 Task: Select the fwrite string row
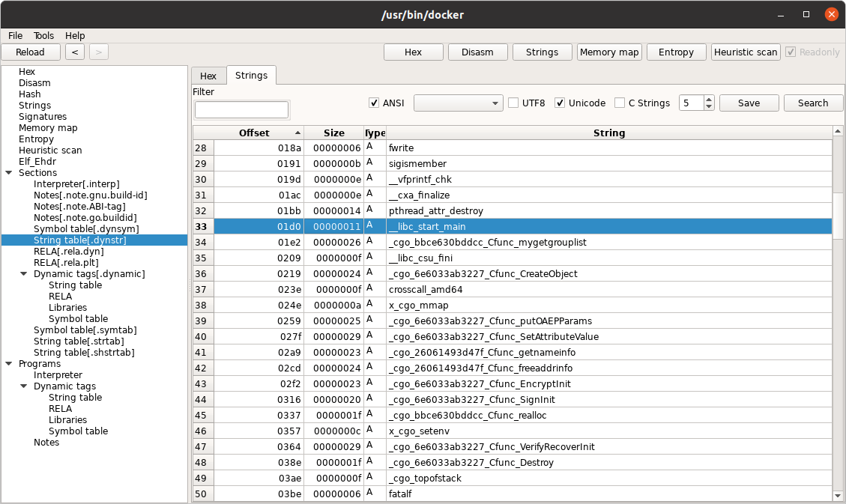tap(512, 148)
